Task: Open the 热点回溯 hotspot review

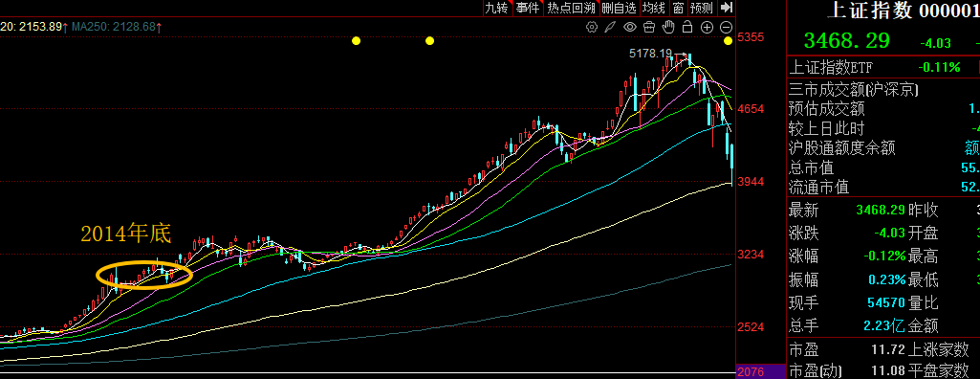Action: pyautogui.click(x=571, y=8)
